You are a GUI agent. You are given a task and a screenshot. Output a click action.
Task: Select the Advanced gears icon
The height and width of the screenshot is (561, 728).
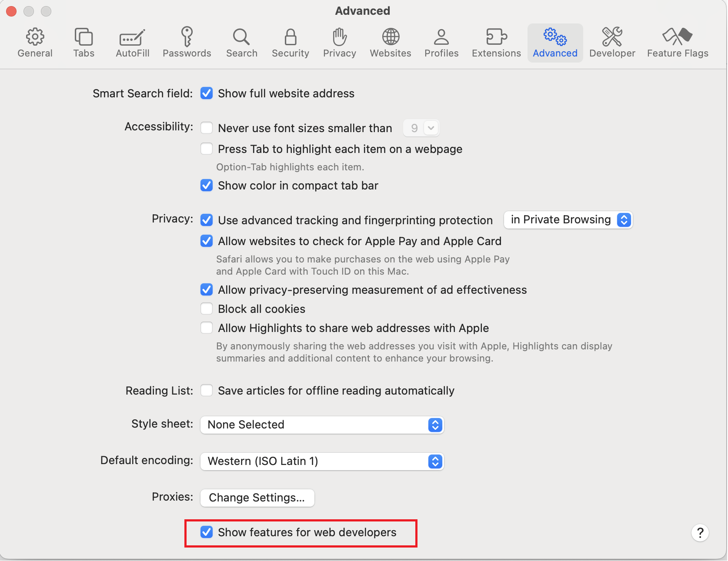point(555,37)
